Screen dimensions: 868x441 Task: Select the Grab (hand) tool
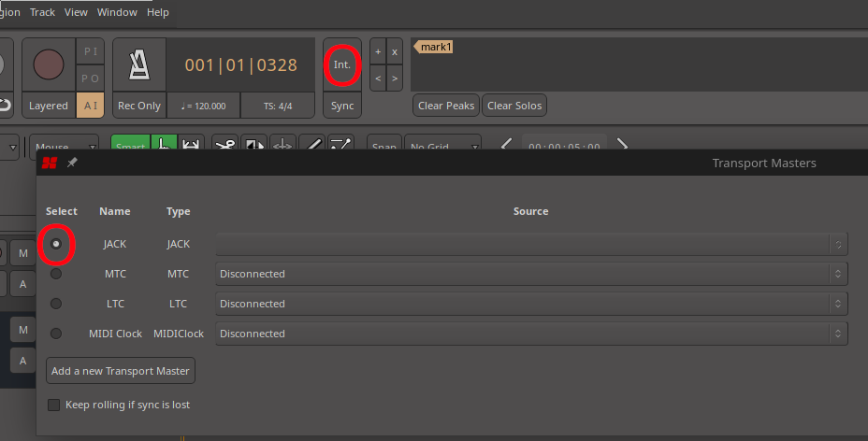coord(164,146)
